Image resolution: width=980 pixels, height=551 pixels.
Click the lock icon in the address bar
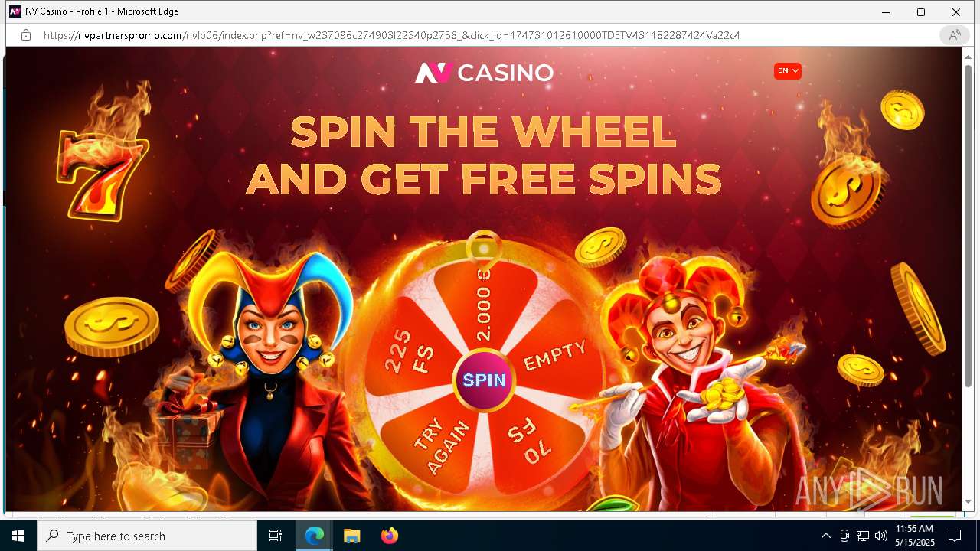pyautogui.click(x=26, y=35)
